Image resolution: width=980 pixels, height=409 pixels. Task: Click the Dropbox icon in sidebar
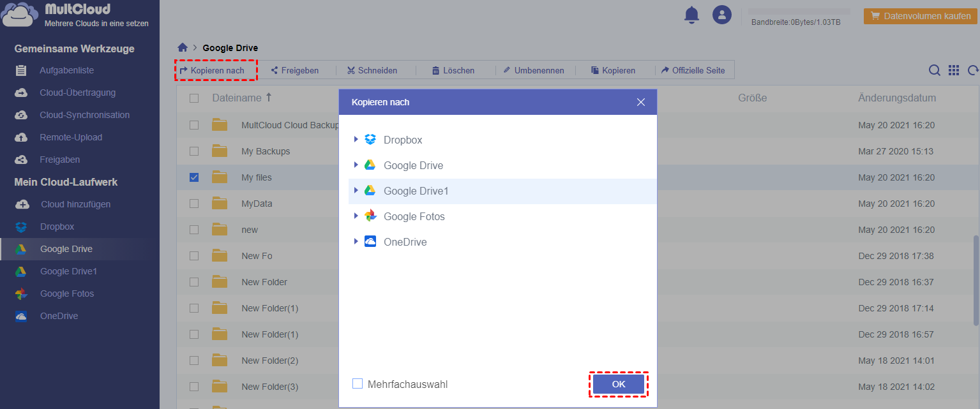(x=21, y=227)
